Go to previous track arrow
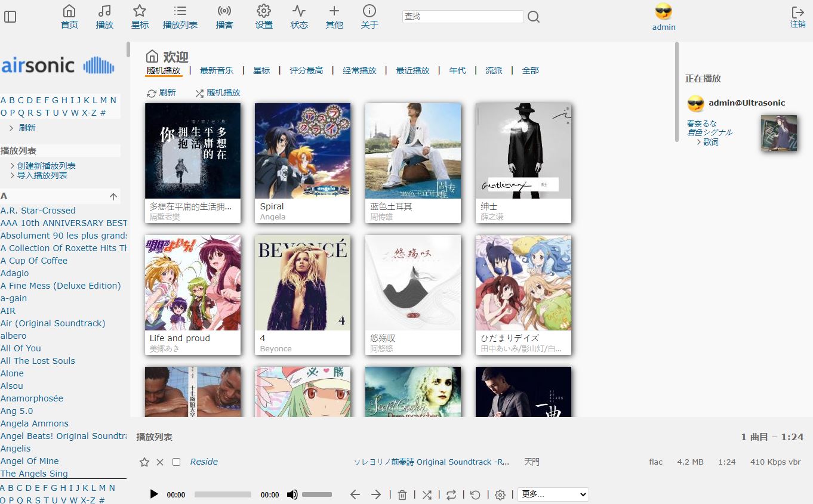 pyautogui.click(x=355, y=494)
